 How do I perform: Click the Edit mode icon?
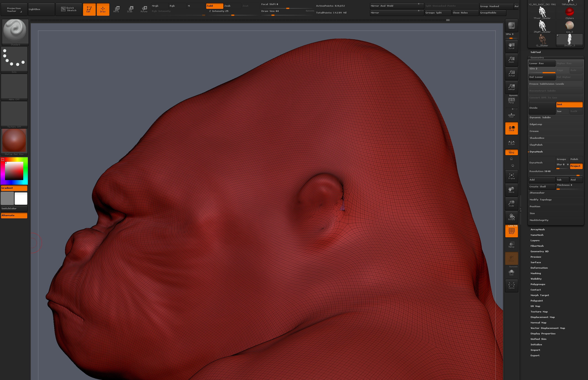click(89, 9)
